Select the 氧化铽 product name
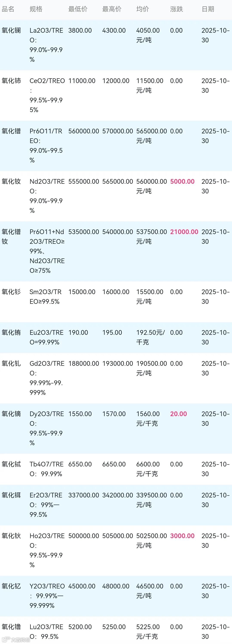The height and width of the screenshot is (644, 232). coord(11,464)
